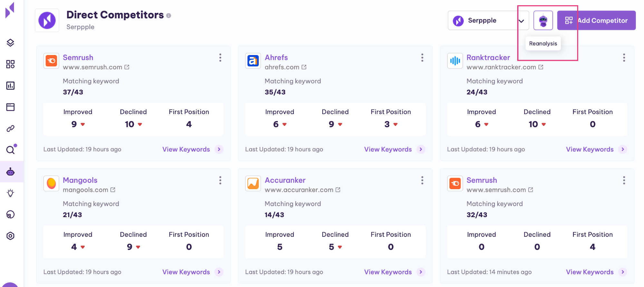This screenshot has height=287, width=644.
Task: Open the three-dot menu on the Accuranker card
Action: 422,180
